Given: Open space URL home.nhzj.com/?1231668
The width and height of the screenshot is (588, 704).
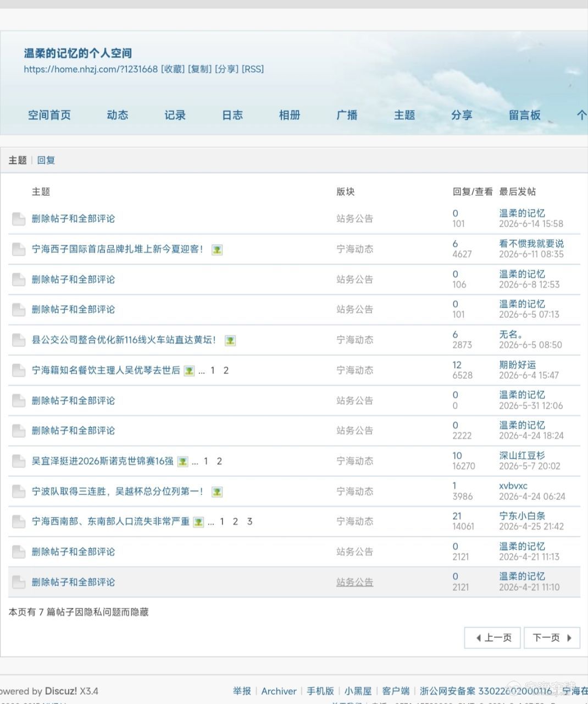Looking at the screenshot, I should (91, 69).
